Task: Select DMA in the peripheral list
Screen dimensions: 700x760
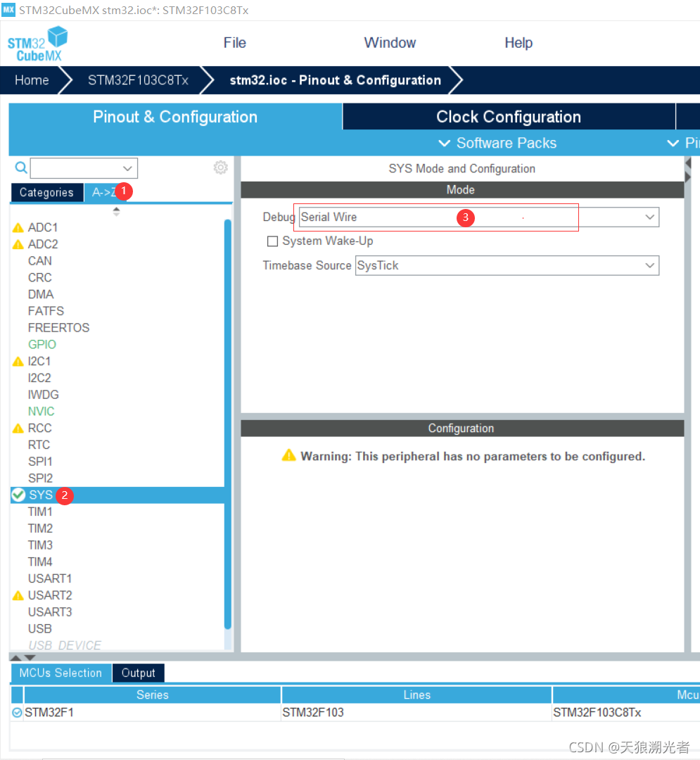Action: tap(41, 294)
